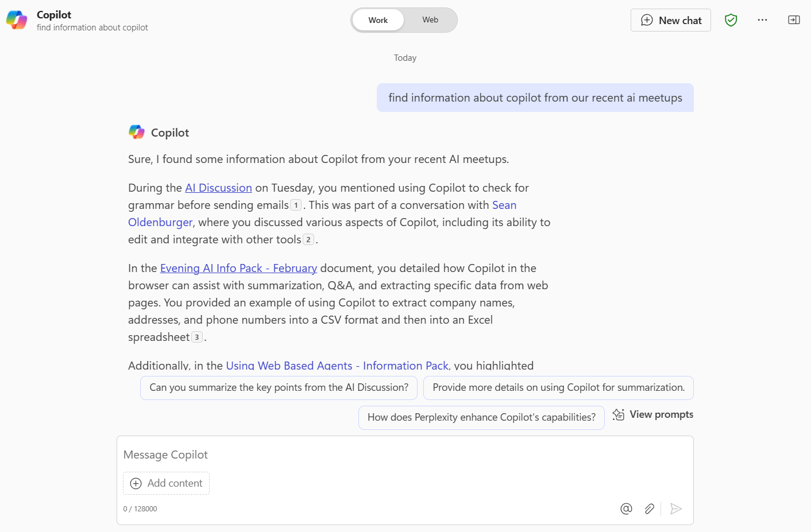Viewport: 811px width, 532px height.
Task: Click the 'Today' date label
Action: pos(405,58)
